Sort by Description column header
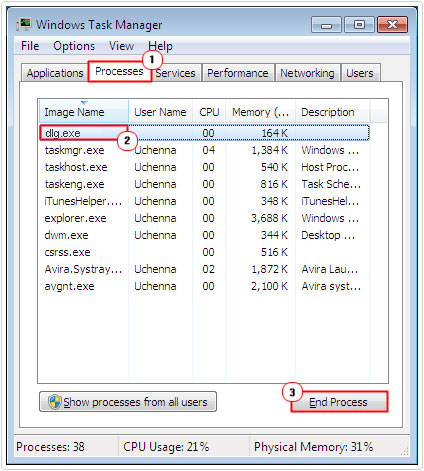424x471 pixels. click(x=332, y=112)
